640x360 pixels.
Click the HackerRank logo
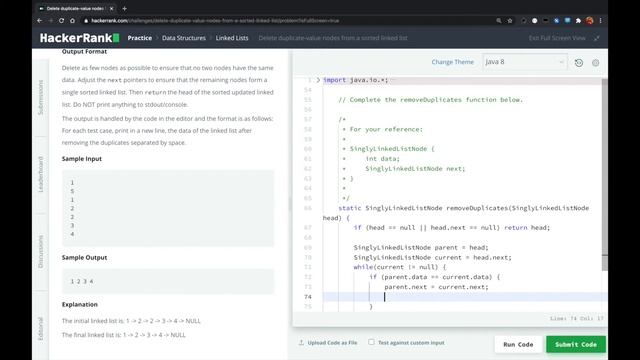tap(80, 38)
